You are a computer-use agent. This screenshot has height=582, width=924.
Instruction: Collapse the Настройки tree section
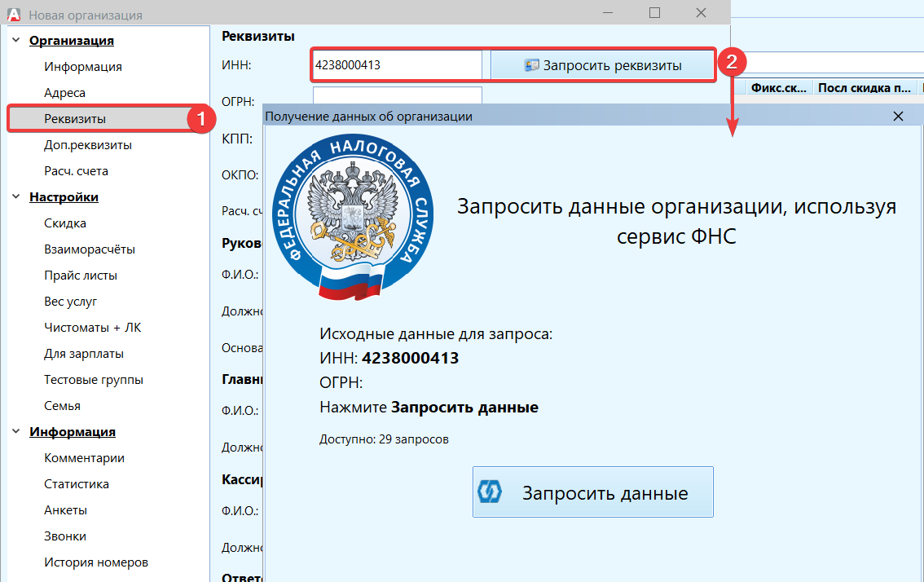tap(16, 197)
